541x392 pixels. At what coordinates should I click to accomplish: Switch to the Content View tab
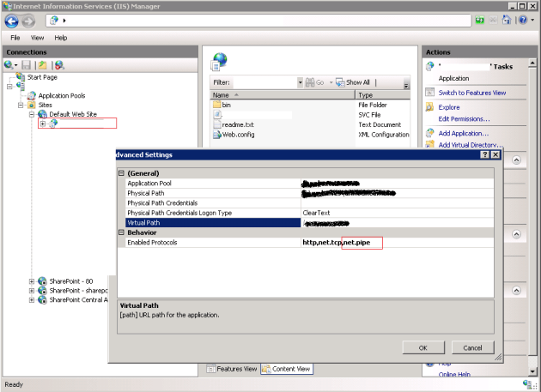(x=287, y=369)
